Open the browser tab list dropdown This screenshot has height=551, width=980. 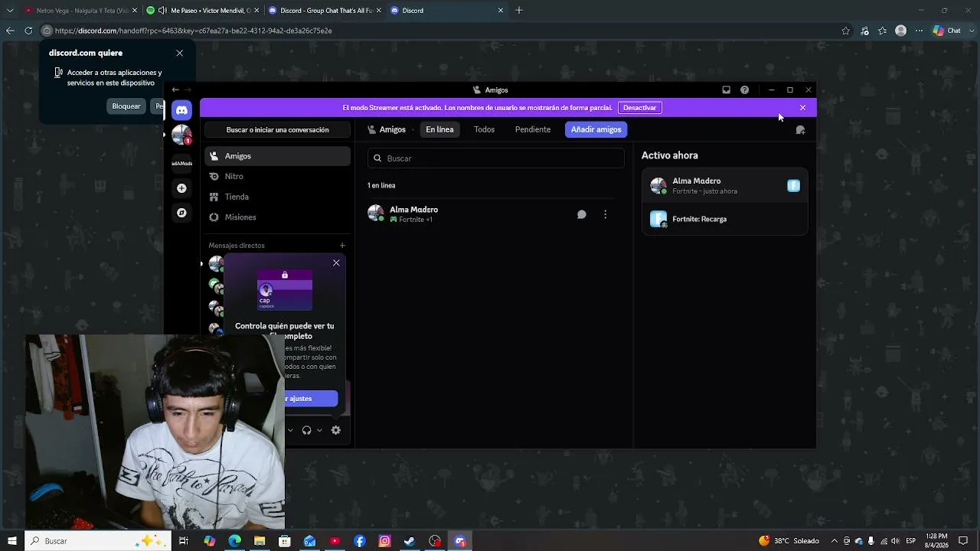tap(10, 11)
